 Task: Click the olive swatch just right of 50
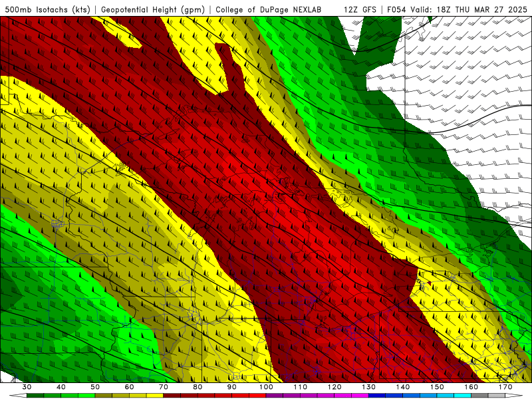tap(104, 396)
